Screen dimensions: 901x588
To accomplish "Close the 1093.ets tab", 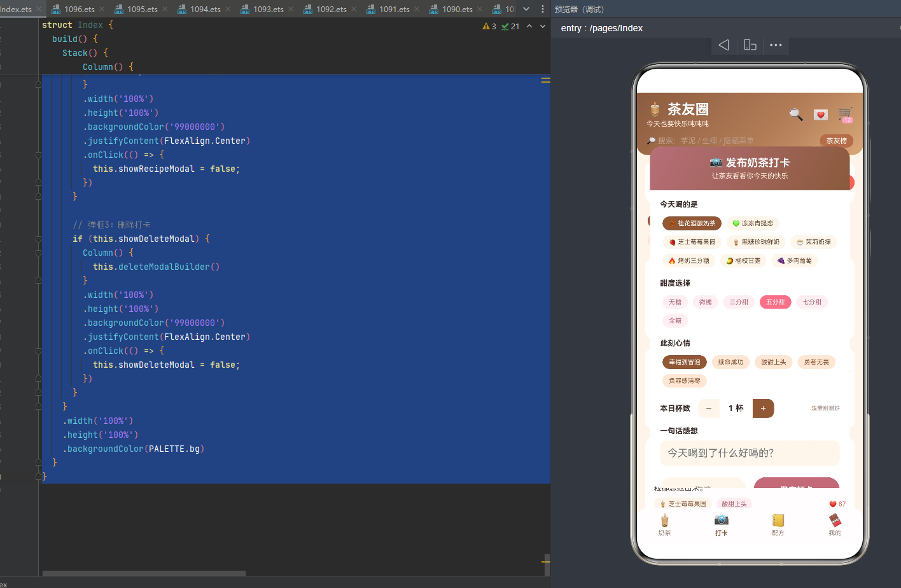I will 291,9.
